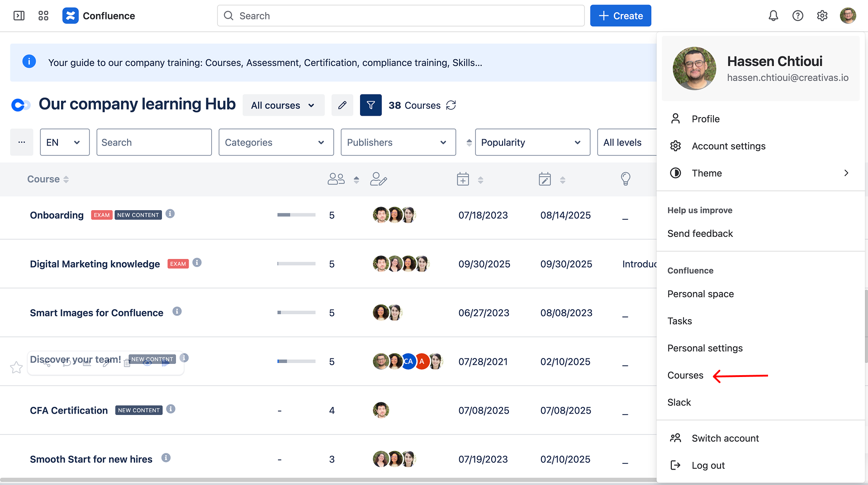Viewport: 868px width, 485px height.
Task: Choose Account settings from profile menu
Action: [x=728, y=146]
